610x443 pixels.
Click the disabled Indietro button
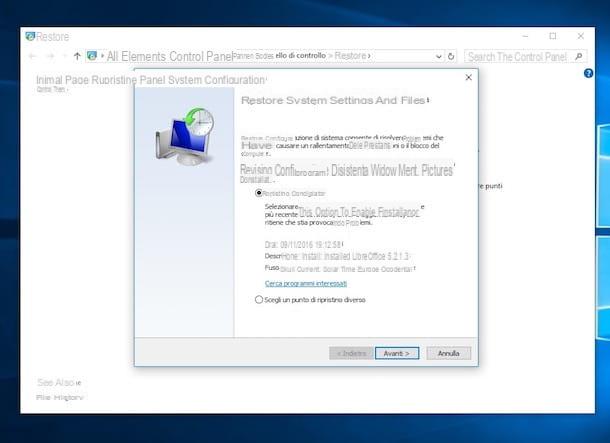coord(351,353)
